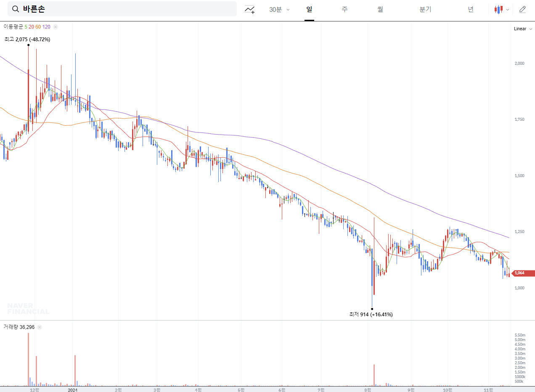The height and width of the screenshot is (392, 535).
Task: Click the current price tag 1,064
Action: point(523,273)
